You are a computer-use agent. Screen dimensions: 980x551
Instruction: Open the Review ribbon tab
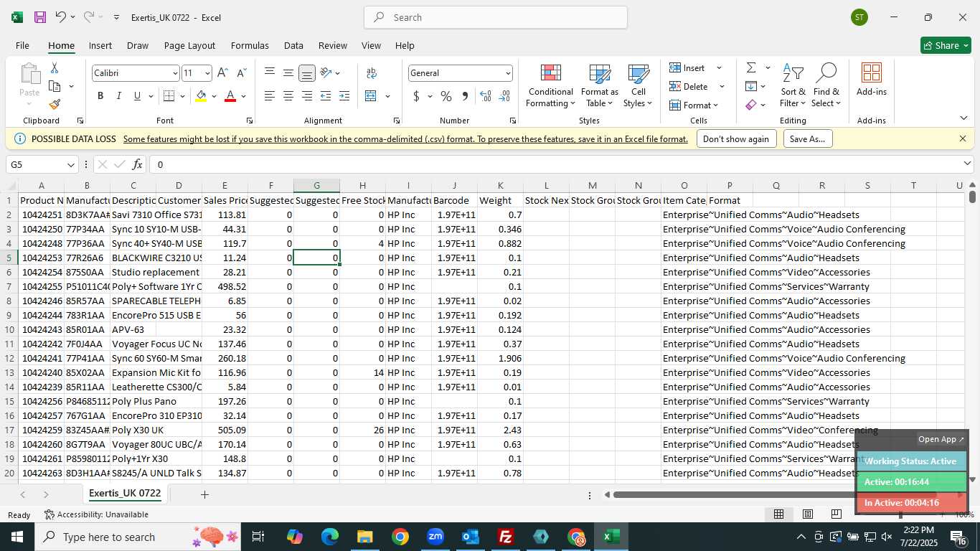pyautogui.click(x=332, y=45)
